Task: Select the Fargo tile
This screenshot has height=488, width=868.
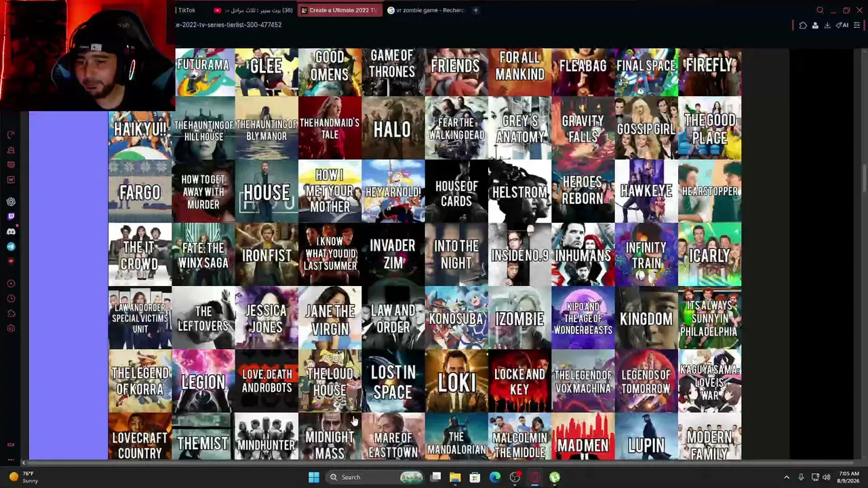Action: tap(140, 191)
